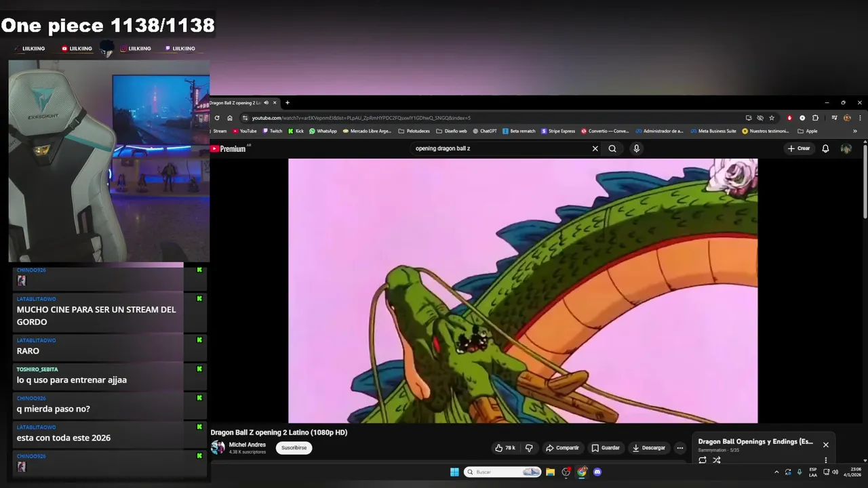Open Meta Business Suite bookmark
Screen dimensions: 868x488
[x=713, y=131]
